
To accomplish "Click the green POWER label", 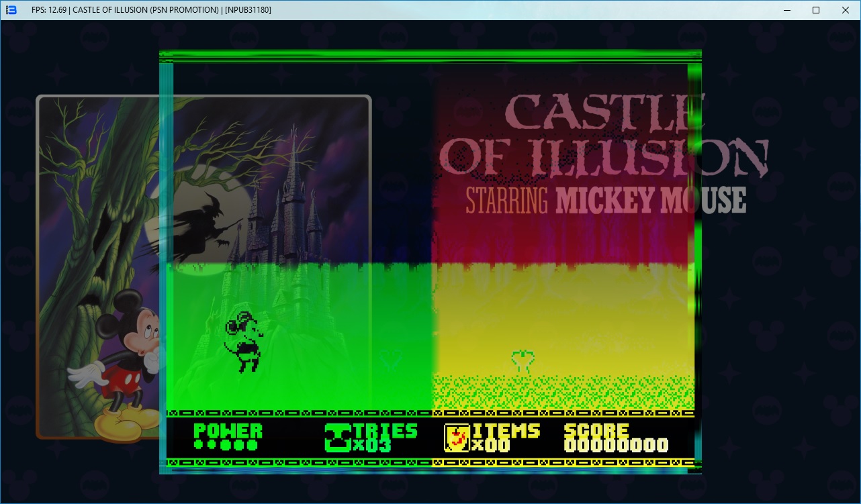I will pos(228,430).
